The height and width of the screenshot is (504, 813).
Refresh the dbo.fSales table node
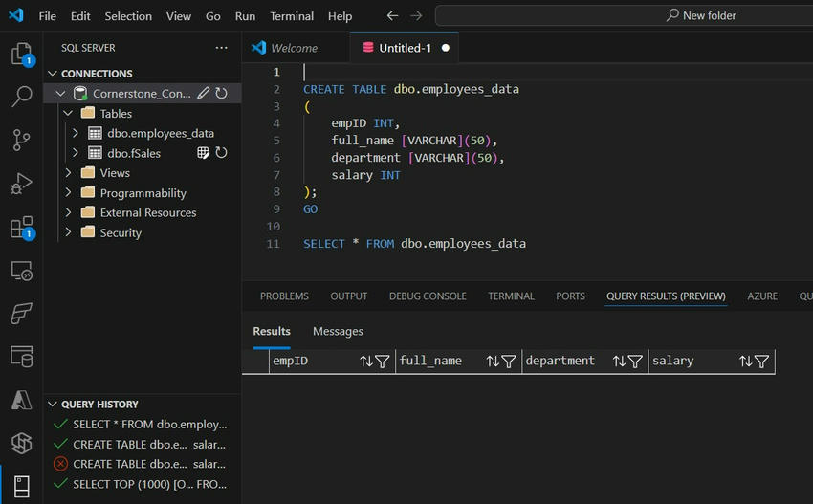tap(222, 153)
